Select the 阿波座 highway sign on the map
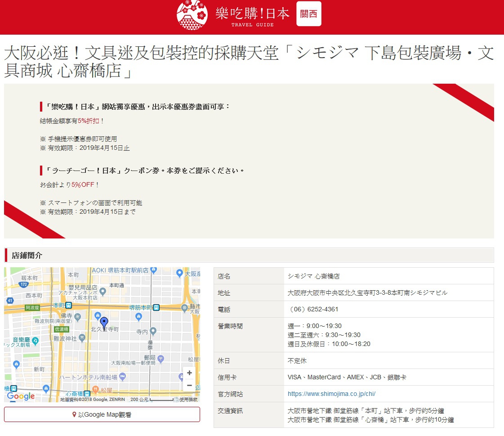 (x=32, y=308)
